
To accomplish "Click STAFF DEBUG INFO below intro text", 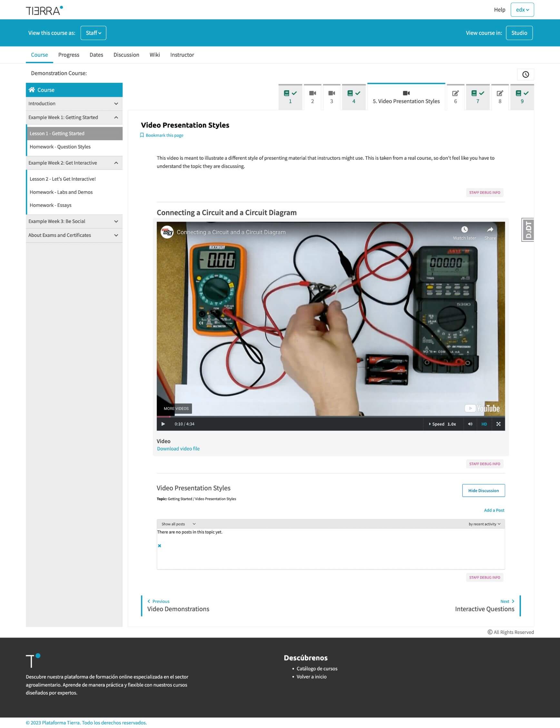I will pos(484,192).
